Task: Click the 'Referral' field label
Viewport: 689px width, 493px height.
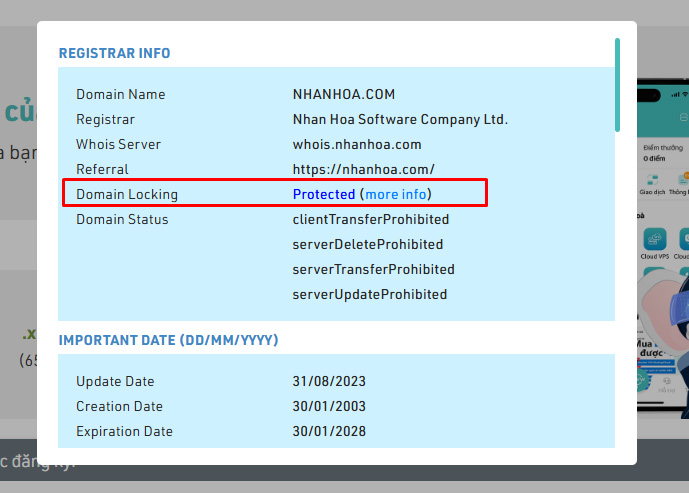Action: click(102, 169)
